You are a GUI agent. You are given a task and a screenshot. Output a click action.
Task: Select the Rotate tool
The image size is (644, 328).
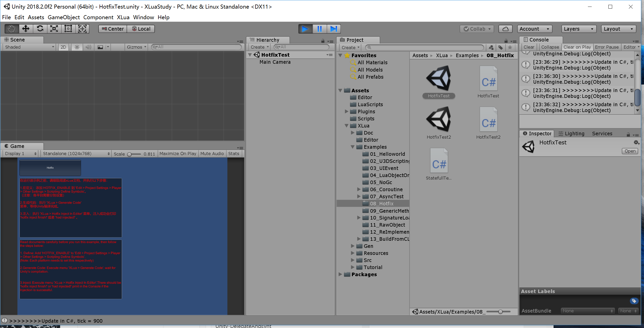click(40, 29)
